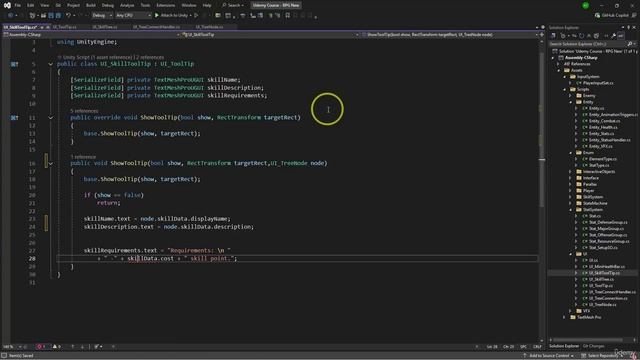Collapse the StatSystem folder

[x=571, y=210]
